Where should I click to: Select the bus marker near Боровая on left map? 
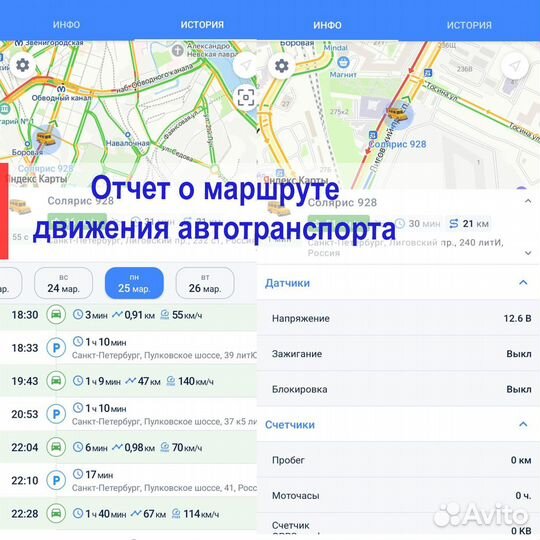46,138
